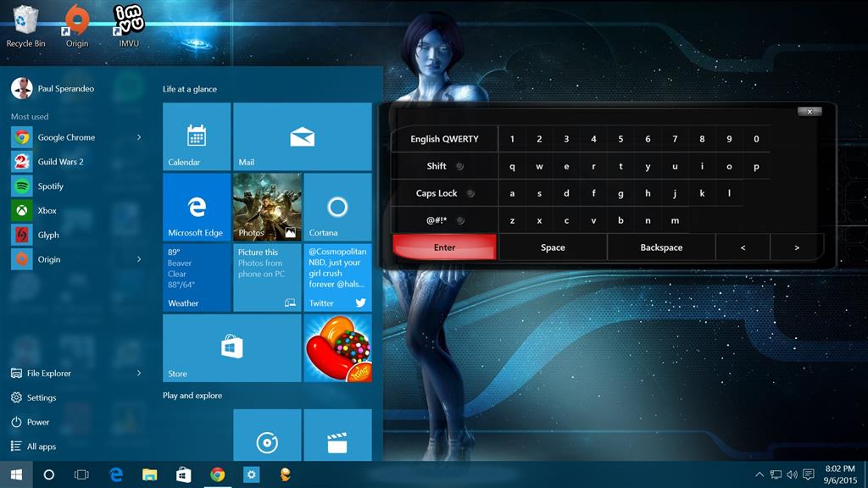Open the Mail tile
The width and height of the screenshot is (868, 488).
pyautogui.click(x=303, y=136)
